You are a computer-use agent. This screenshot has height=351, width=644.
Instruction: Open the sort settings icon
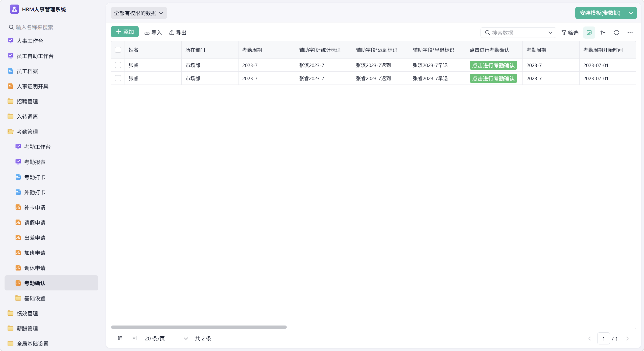603,33
